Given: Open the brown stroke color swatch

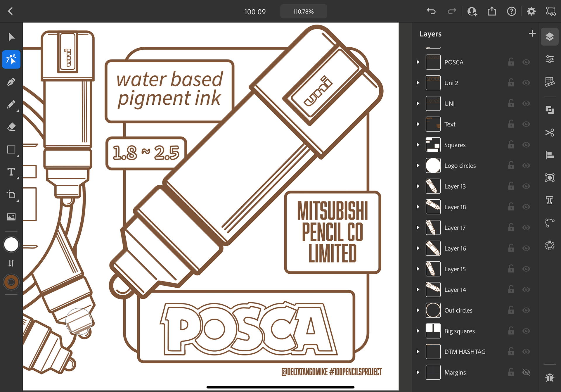Looking at the screenshot, I should pyautogui.click(x=11, y=282).
